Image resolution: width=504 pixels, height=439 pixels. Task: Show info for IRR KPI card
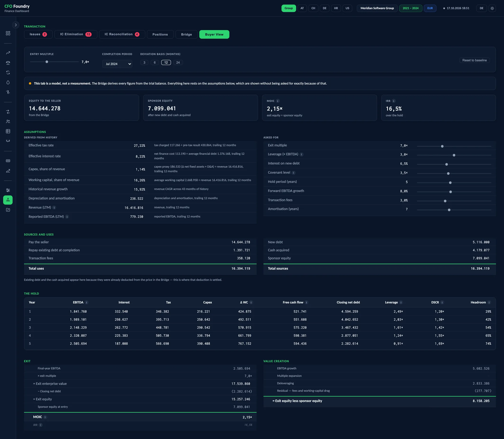click(394, 101)
